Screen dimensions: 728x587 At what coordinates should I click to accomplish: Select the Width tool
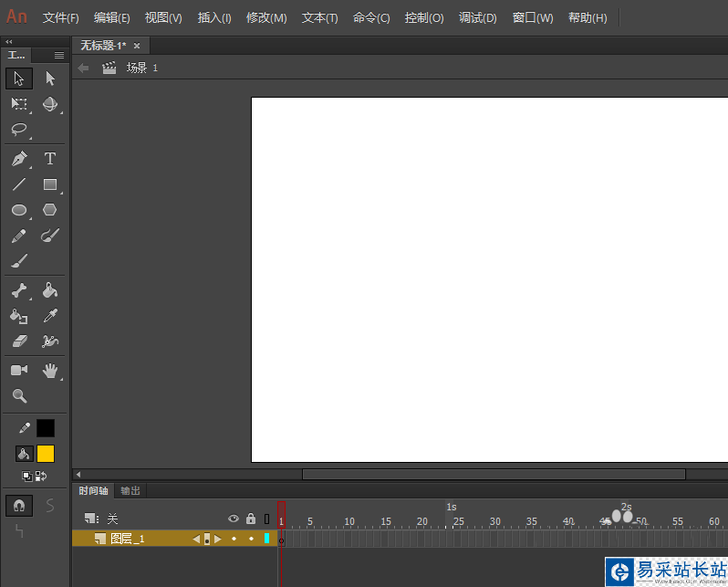coord(50,341)
